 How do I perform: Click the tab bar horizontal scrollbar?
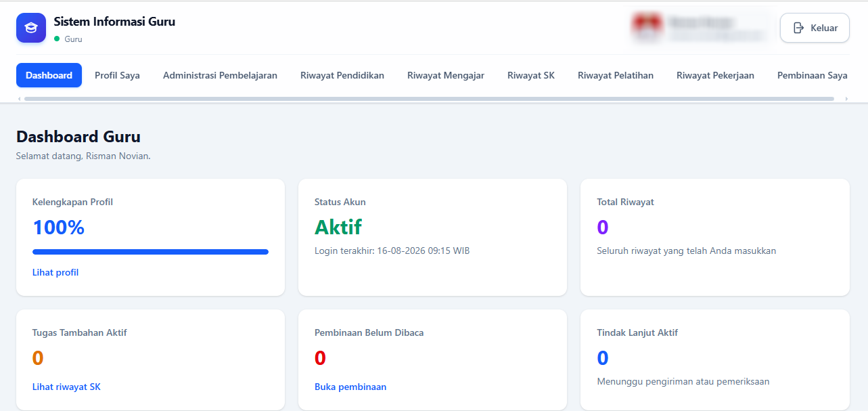(x=429, y=99)
